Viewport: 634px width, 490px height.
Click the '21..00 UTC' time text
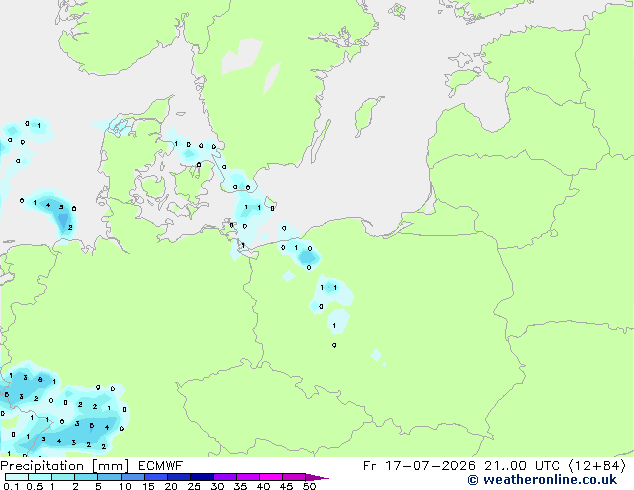coord(522,466)
